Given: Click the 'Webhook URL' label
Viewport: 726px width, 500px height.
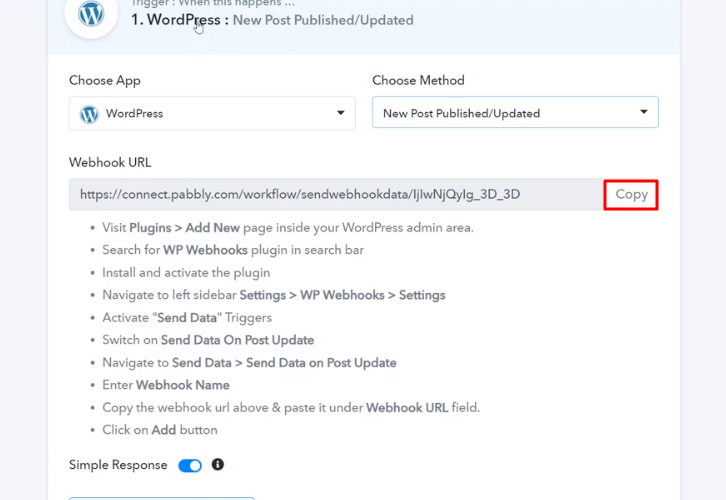Looking at the screenshot, I should click(x=110, y=162).
